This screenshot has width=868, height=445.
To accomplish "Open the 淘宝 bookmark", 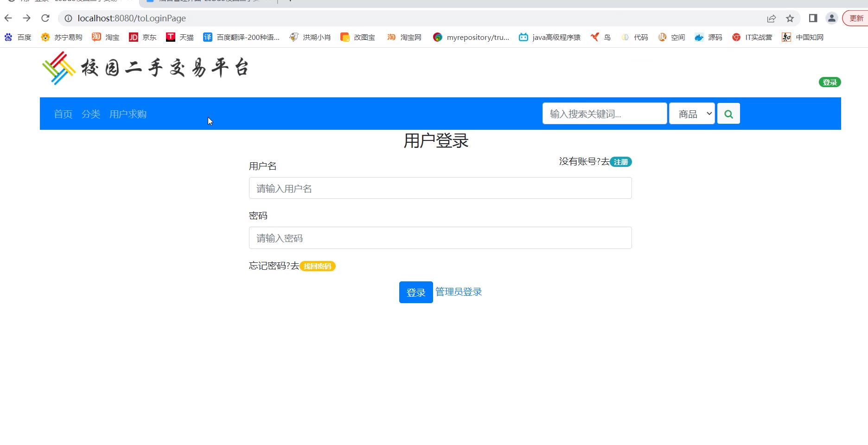I will [106, 37].
